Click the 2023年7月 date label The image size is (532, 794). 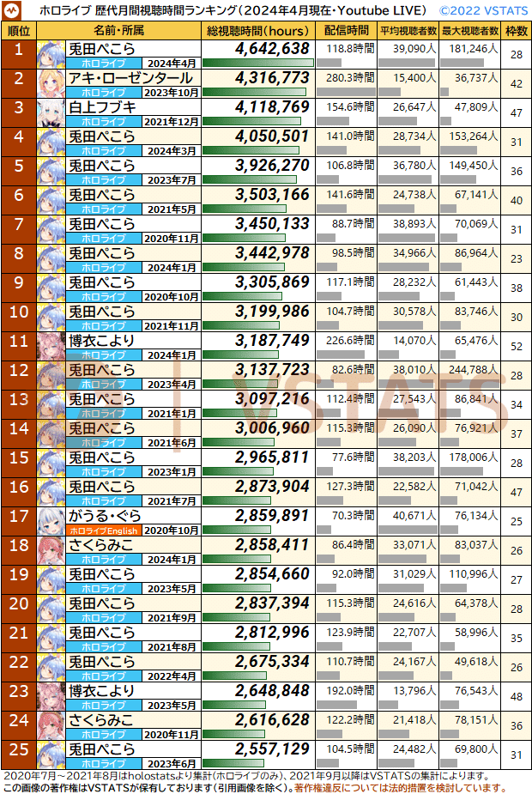(x=172, y=180)
